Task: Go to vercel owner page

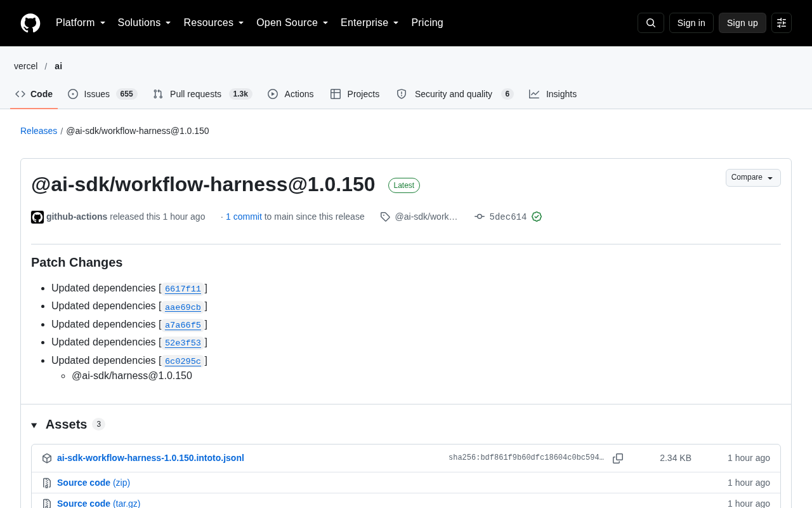Action: [x=26, y=66]
